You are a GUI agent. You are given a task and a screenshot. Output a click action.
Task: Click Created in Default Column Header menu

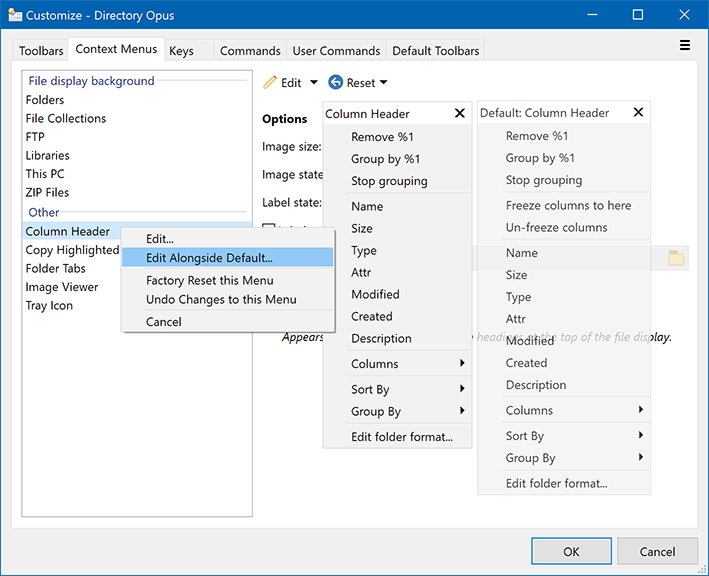[564, 363]
